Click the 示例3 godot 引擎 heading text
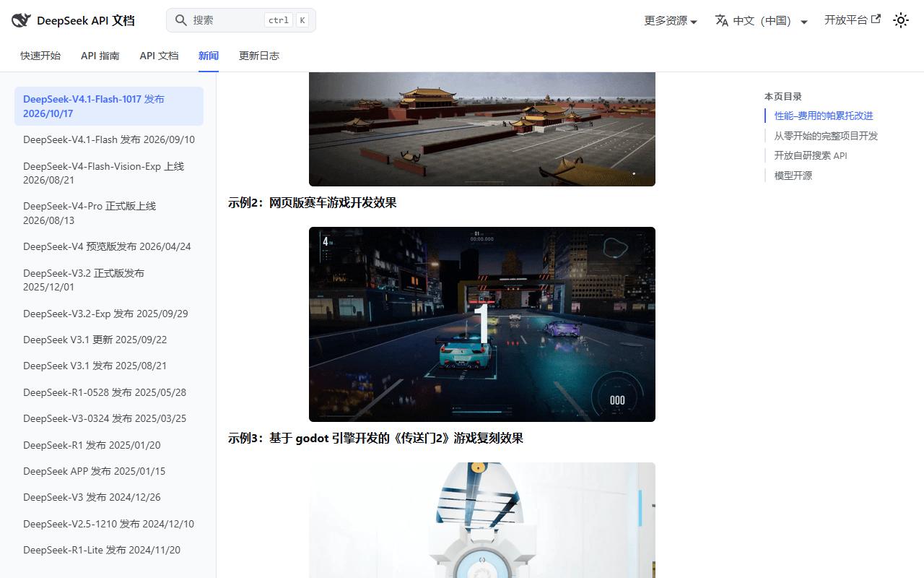This screenshot has width=924, height=578. [x=375, y=439]
